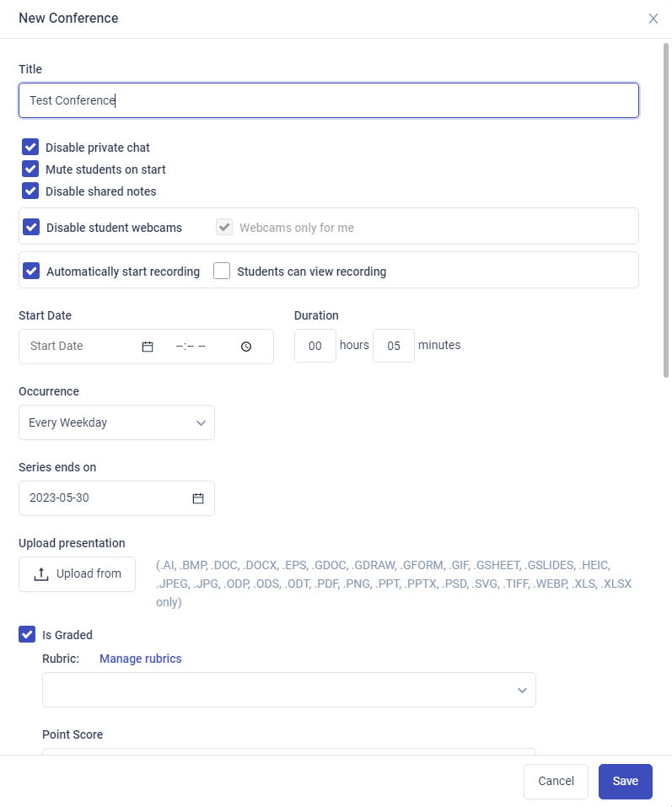The width and height of the screenshot is (672, 807).
Task: Uncheck Mute students on start
Action: [30, 169]
